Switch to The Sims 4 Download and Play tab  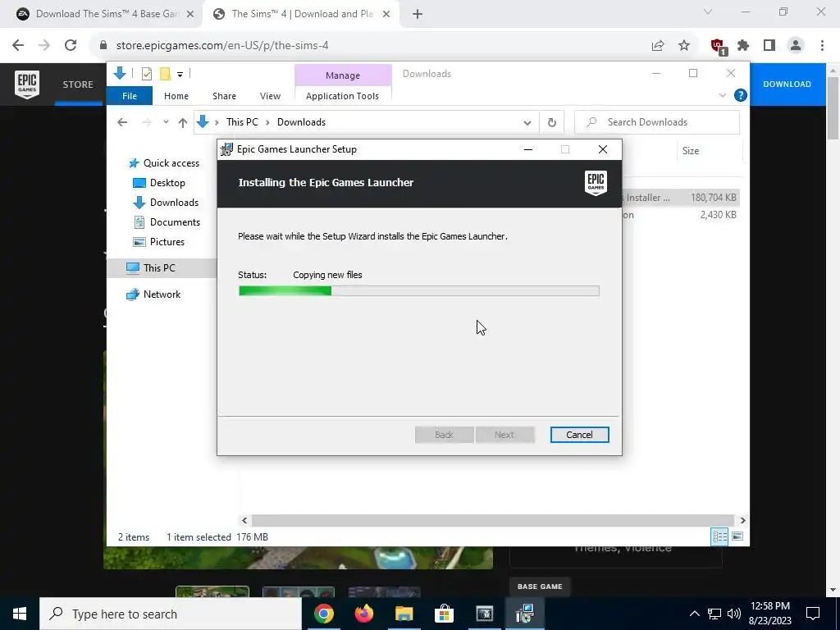[x=302, y=15]
